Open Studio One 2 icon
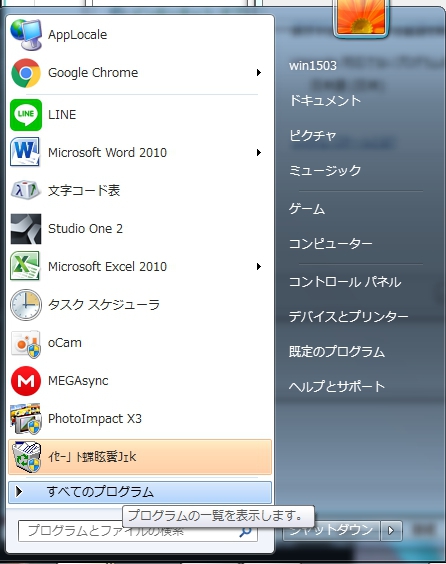The height and width of the screenshot is (564, 446). [x=26, y=229]
